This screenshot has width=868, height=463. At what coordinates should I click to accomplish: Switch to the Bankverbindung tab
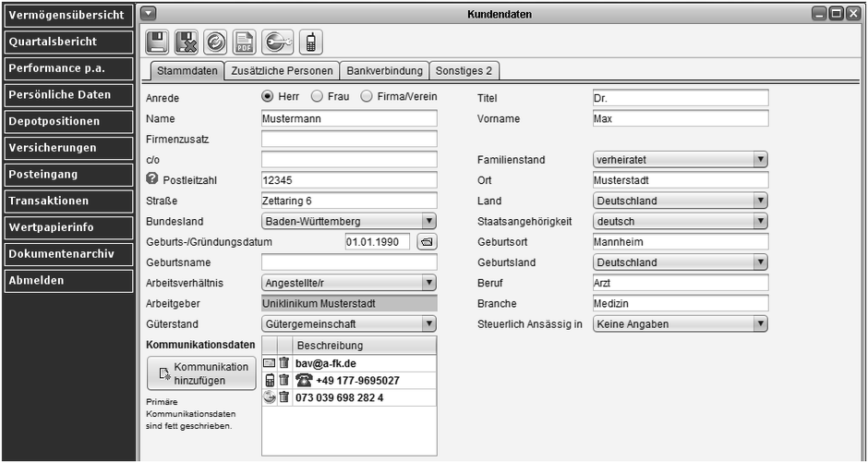pos(384,71)
